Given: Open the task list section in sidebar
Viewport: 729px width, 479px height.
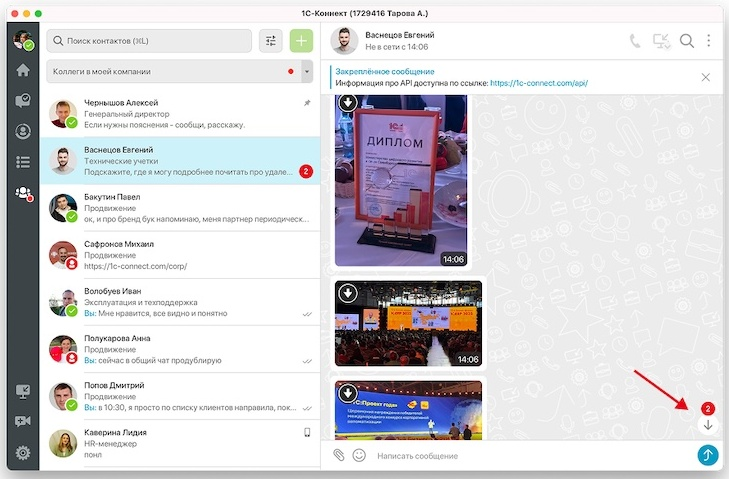Looking at the screenshot, I should click(22, 162).
